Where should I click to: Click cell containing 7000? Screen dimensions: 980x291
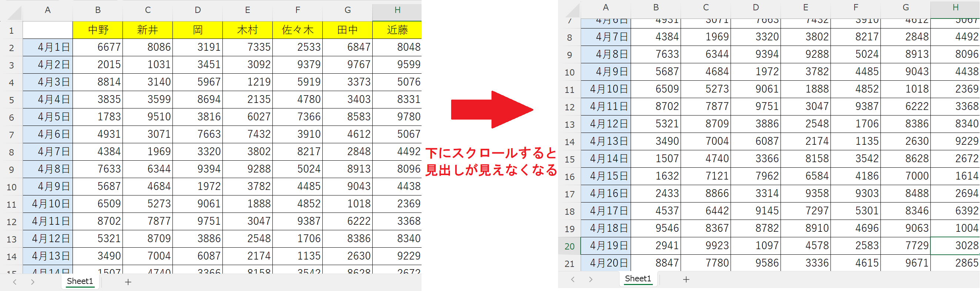point(906,177)
